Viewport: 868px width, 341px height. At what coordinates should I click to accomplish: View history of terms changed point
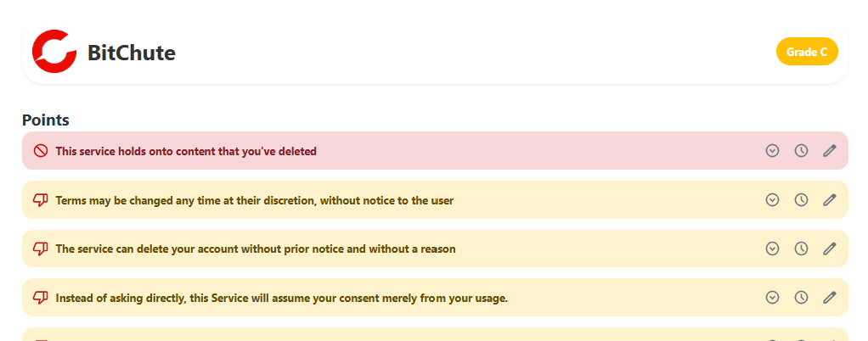tap(801, 200)
